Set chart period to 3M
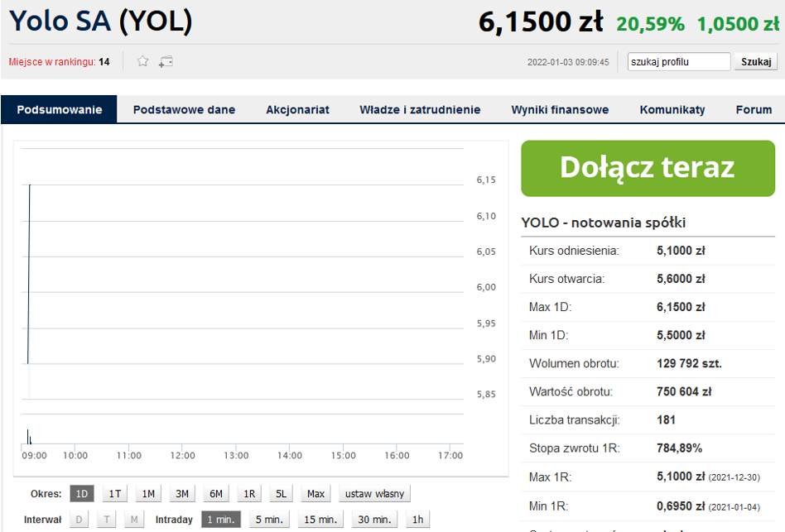Screen dimensions: 785x532 [x=182, y=493]
